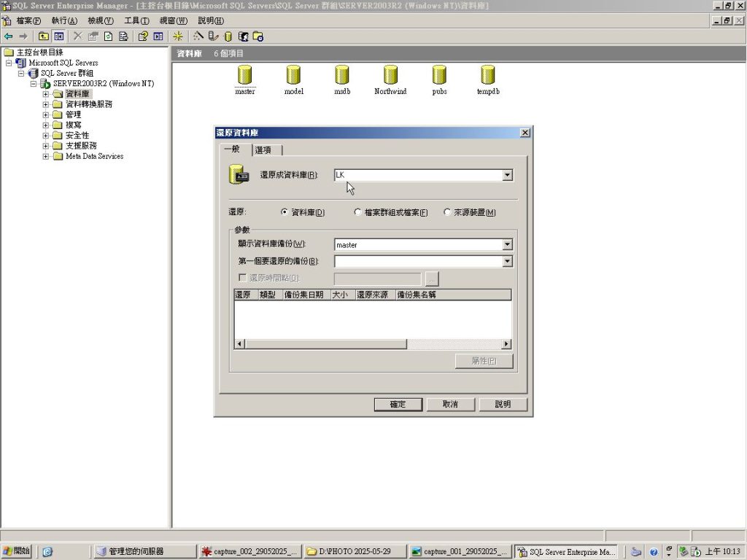Click the msdb database icon

342,75
